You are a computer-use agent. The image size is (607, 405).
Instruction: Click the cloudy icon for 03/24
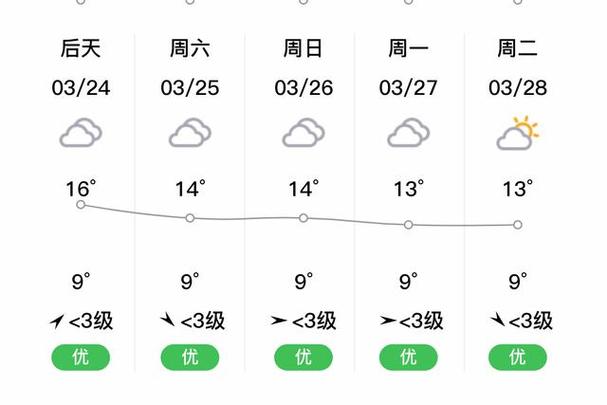click(81, 133)
